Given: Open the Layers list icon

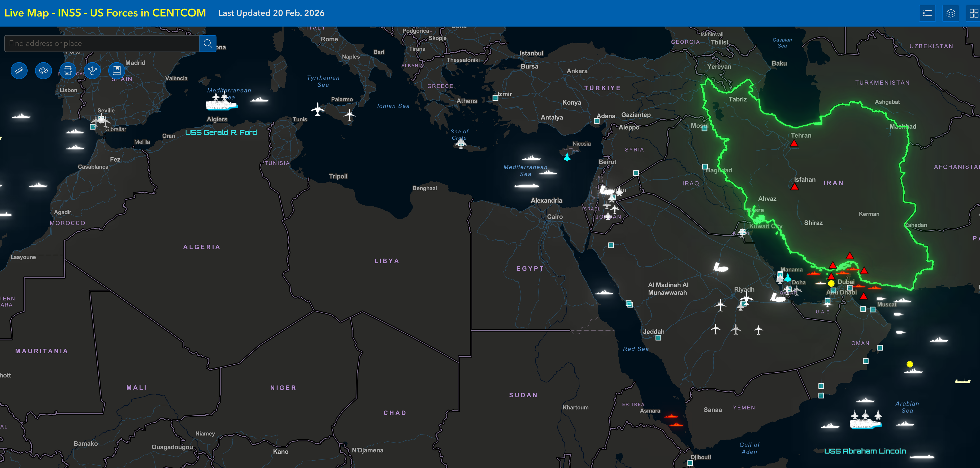Looking at the screenshot, I should click(x=950, y=13).
